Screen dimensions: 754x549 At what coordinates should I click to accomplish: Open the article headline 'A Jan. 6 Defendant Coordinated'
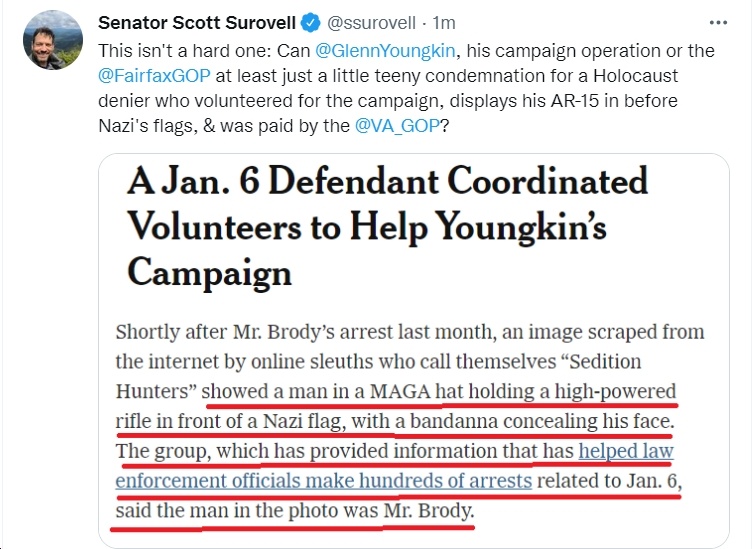pos(388,182)
